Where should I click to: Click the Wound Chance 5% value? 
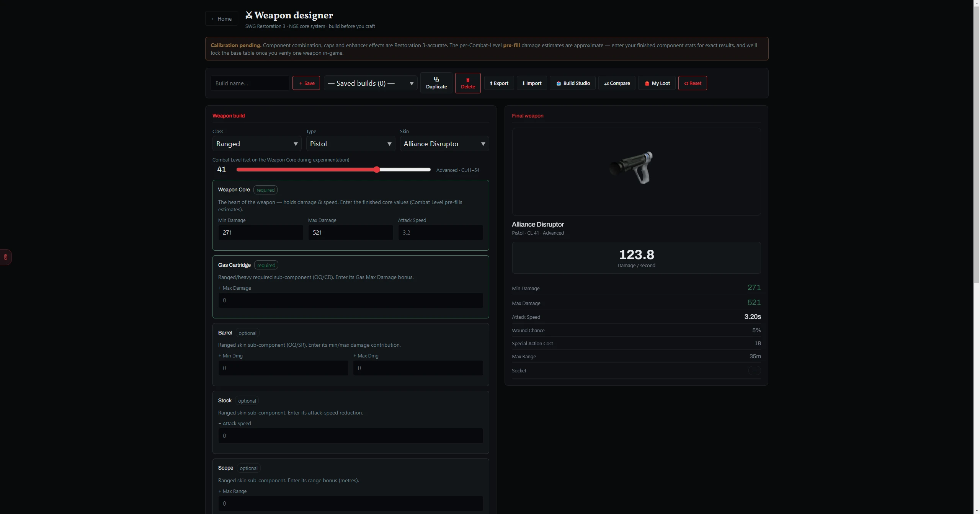point(756,330)
